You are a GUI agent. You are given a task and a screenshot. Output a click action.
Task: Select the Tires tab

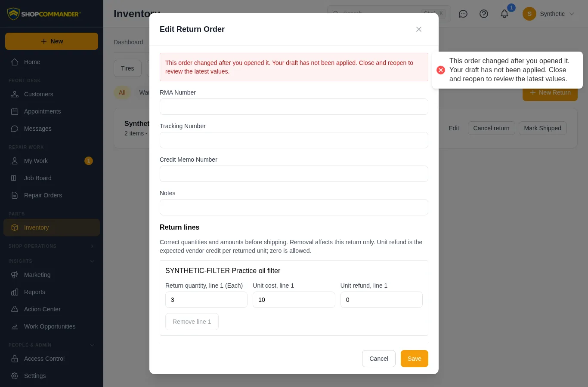coord(127,68)
